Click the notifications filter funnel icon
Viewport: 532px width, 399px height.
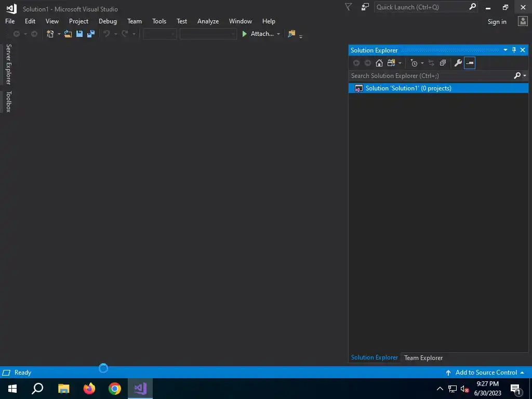tap(348, 7)
